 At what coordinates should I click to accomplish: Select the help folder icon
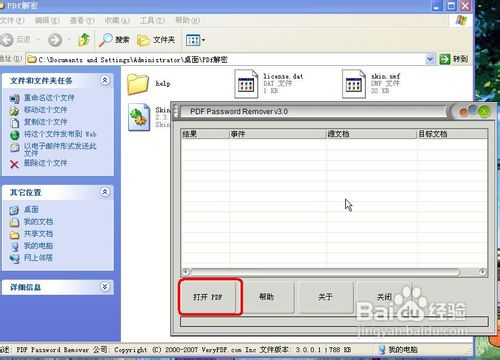coord(138,84)
